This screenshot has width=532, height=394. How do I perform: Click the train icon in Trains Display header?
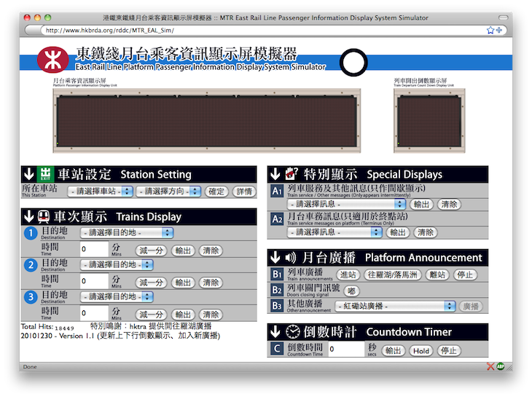pos(44,216)
